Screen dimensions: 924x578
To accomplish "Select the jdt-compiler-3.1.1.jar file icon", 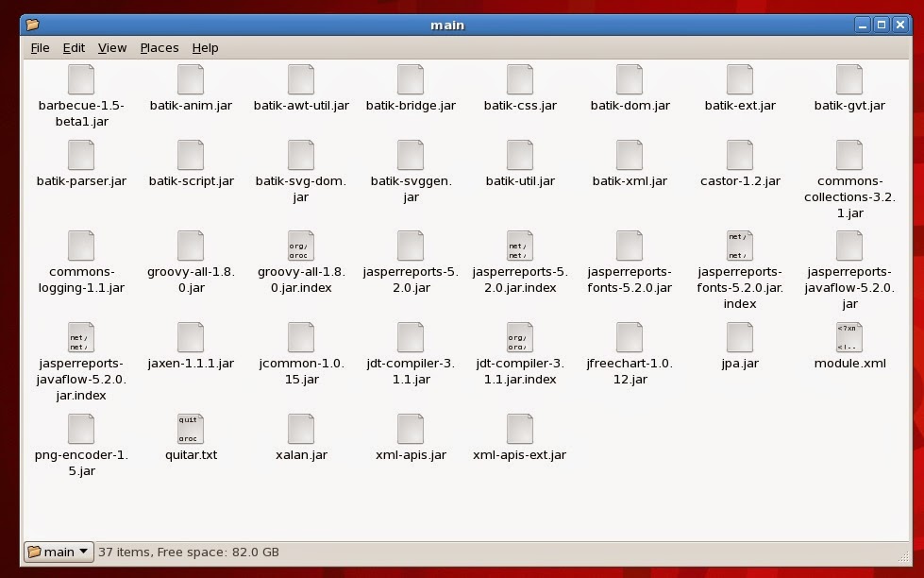I will click(x=411, y=337).
